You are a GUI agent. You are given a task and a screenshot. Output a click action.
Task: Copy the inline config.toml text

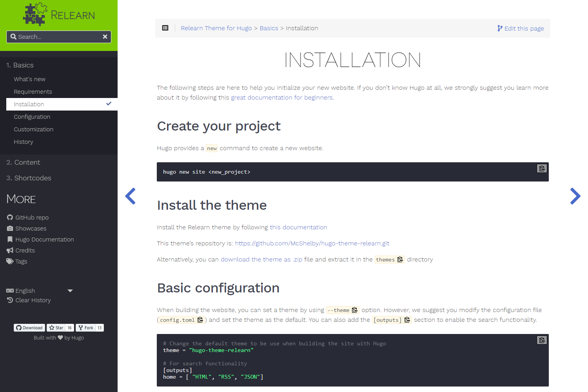click(x=200, y=320)
